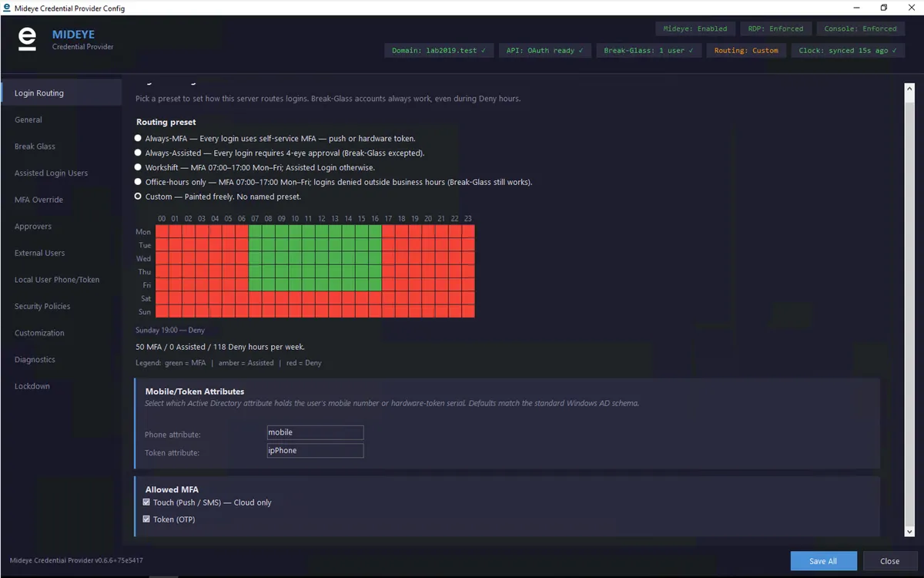
Task: Open the General section
Action: click(62, 119)
